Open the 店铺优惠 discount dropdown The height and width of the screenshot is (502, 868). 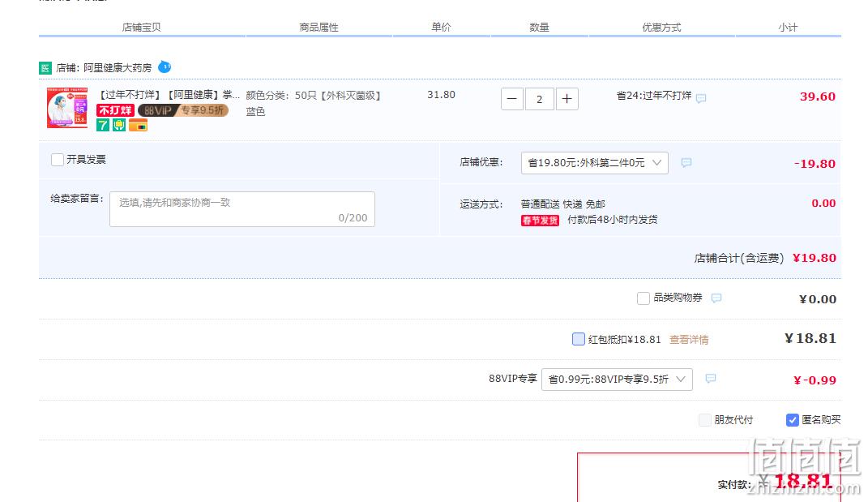tap(595, 163)
